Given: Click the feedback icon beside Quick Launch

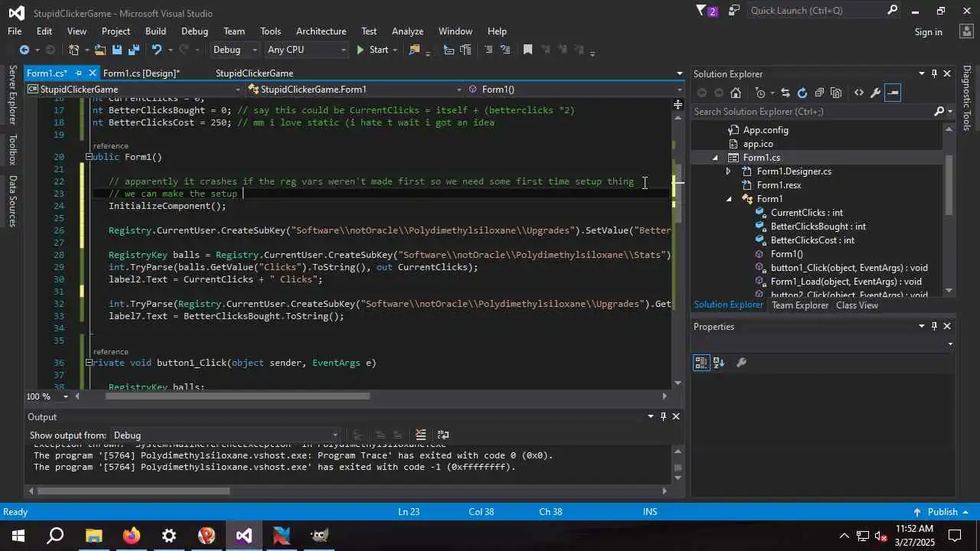Looking at the screenshot, I should [734, 11].
